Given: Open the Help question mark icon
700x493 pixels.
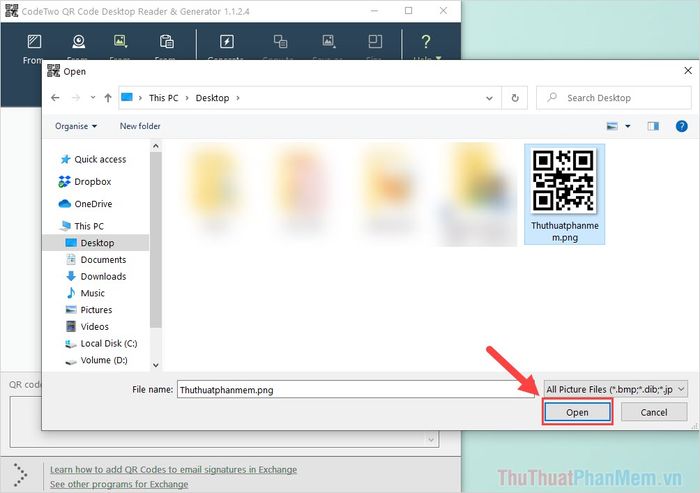Looking at the screenshot, I should coord(426,42).
